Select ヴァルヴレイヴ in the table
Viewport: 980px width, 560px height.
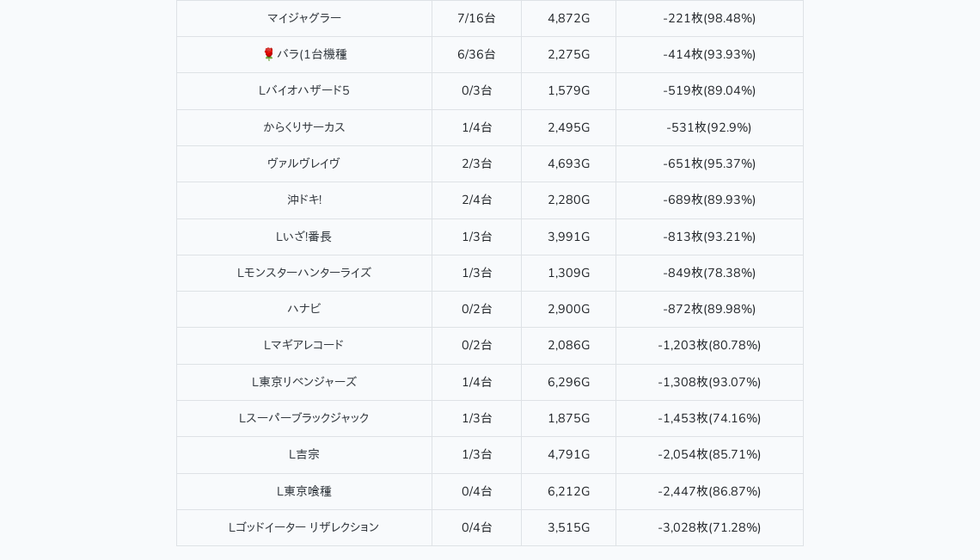click(x=303, y=163)
